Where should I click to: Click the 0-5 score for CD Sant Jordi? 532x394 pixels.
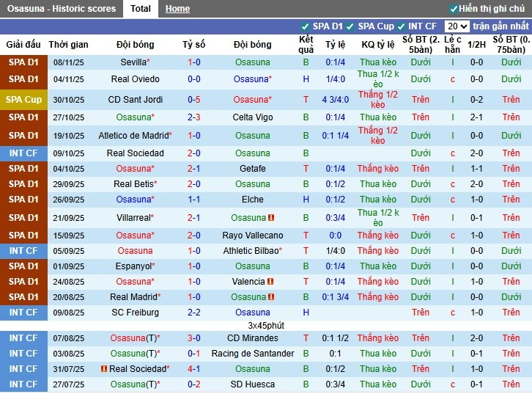[194, 100]
